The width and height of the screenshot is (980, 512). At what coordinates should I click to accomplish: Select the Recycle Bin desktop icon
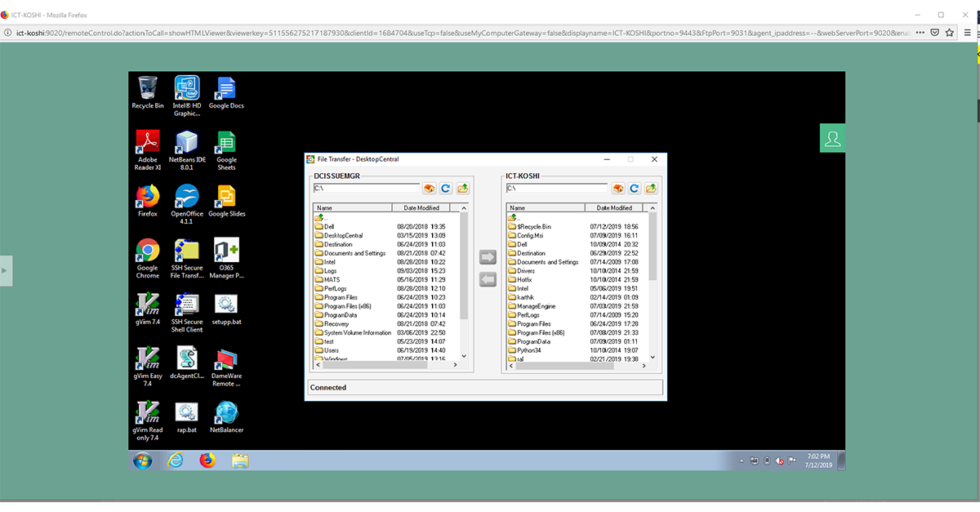point(148,92)
